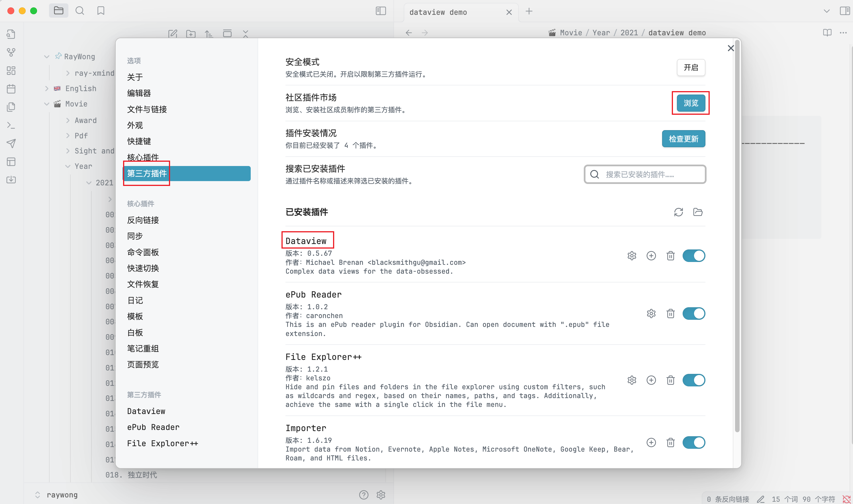Expand the English folder
The height and width of the screenshot is (504, 853).
click(x=47, y=88)
